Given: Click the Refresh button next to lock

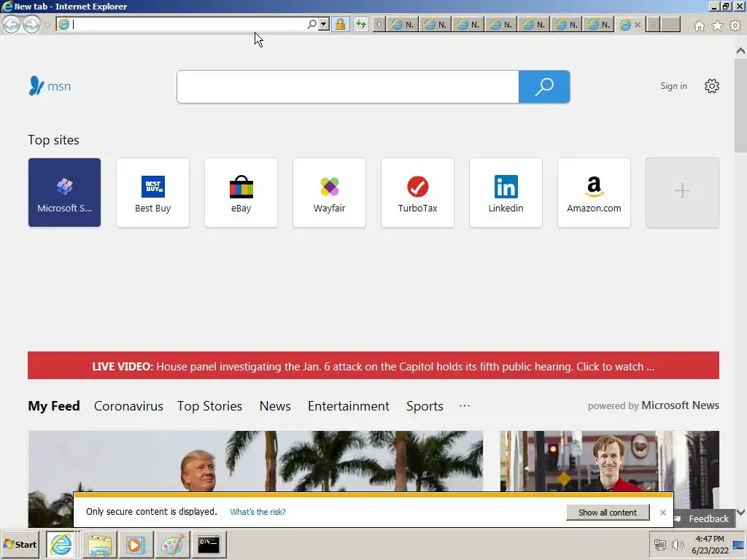Looking at the screenshot, I should (361, 24).
